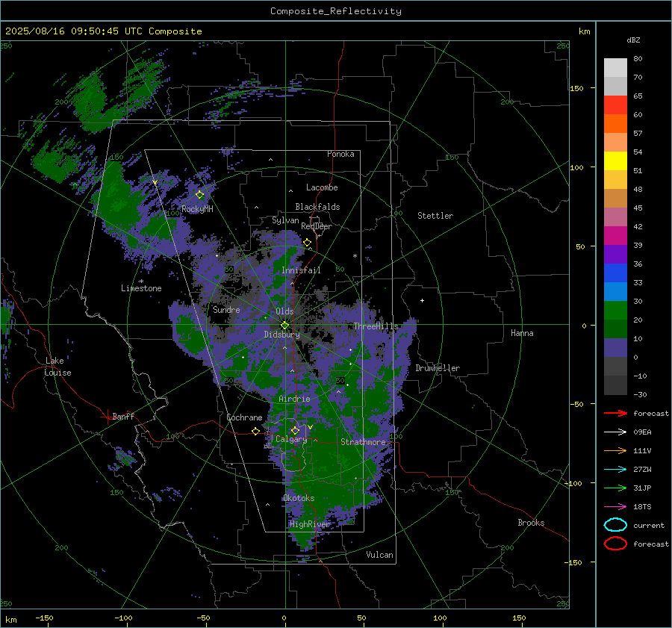Click the red forecast arrow in legend
Screen dimensions: 672x628
click(615, 413)
